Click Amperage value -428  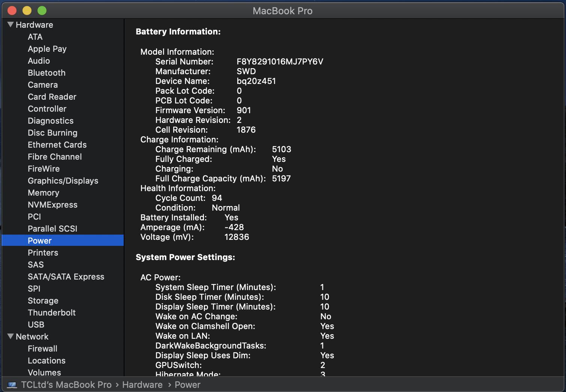tap(234, 227)
